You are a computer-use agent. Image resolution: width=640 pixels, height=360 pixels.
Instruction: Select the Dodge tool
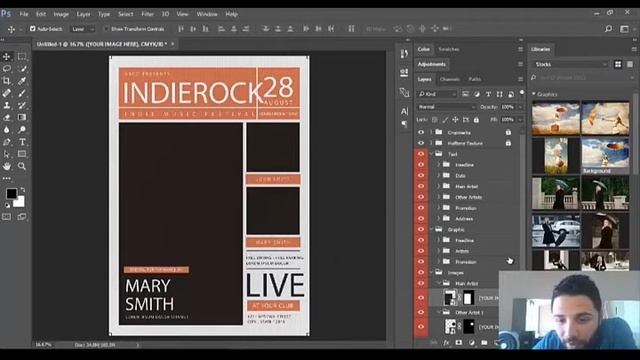(x=22, y=130)
